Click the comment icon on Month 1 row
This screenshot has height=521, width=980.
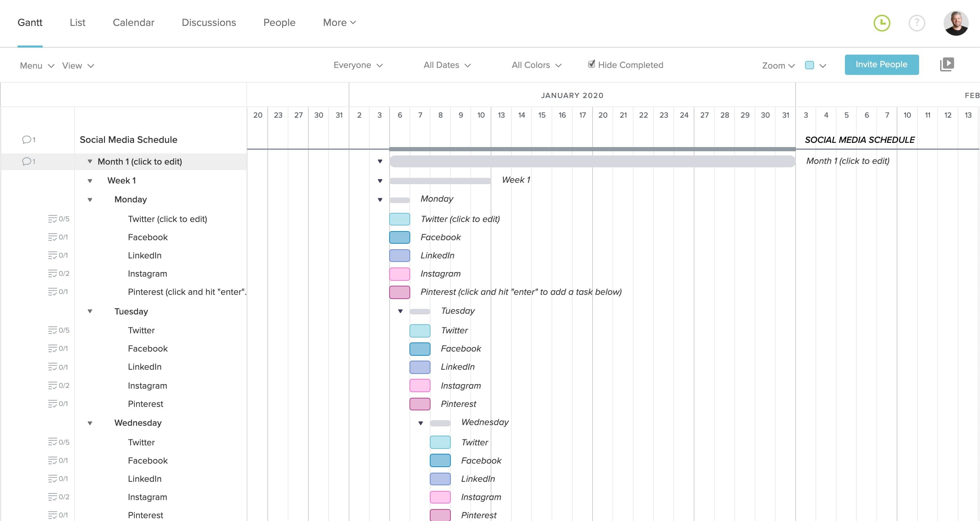27,161
